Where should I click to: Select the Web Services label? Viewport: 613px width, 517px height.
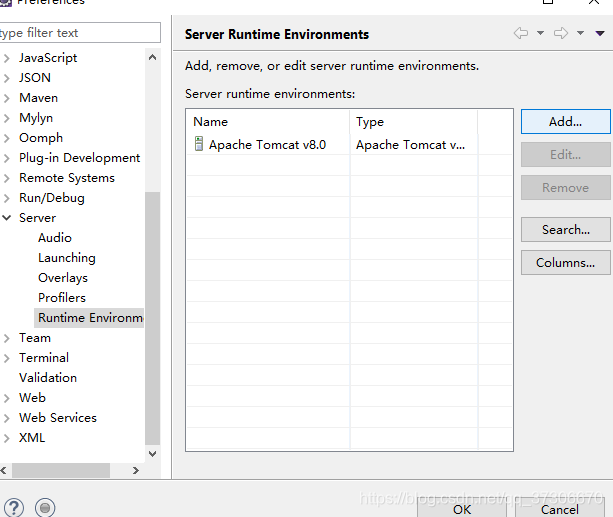pyautogui.click(x=58, y=418)
